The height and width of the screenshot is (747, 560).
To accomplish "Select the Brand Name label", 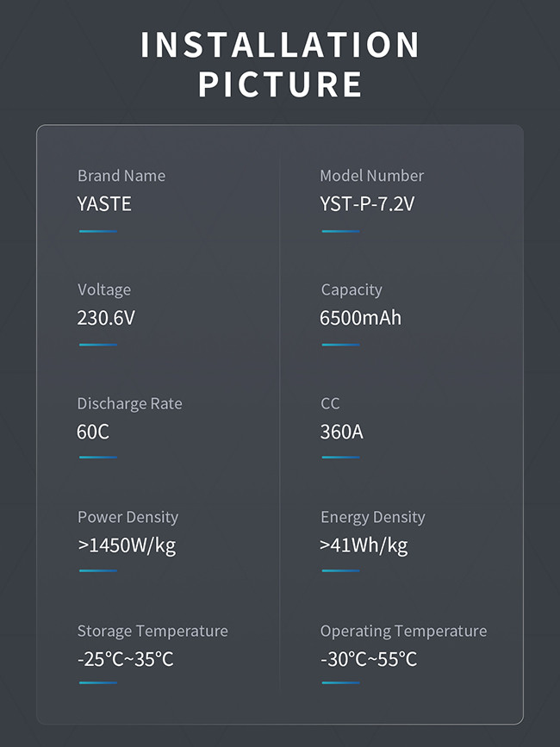I will [121, 176].
